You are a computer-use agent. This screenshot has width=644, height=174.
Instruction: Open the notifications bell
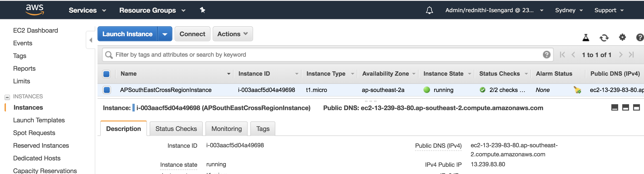pos(429,10)
